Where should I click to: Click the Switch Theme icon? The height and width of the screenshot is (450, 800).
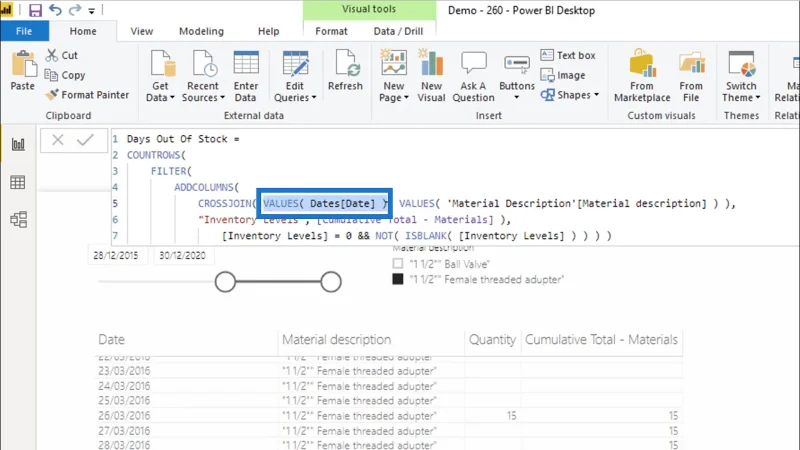point(741,63)
